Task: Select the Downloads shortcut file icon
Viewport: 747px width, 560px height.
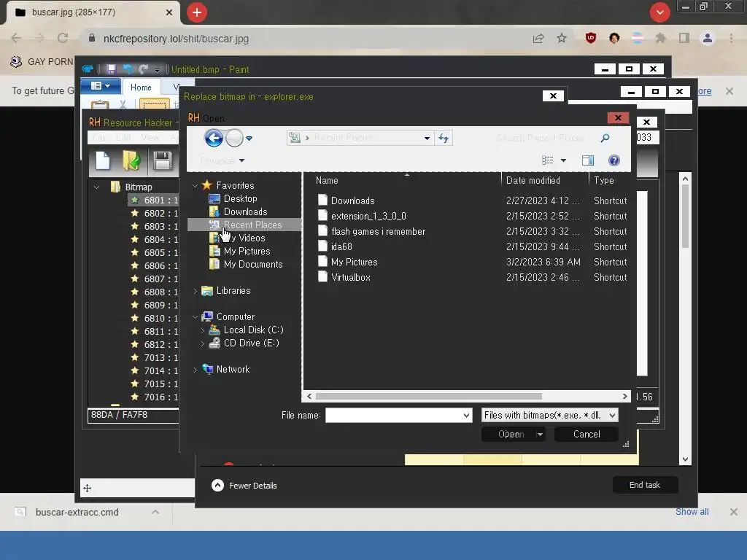Action: click(322, 200)
